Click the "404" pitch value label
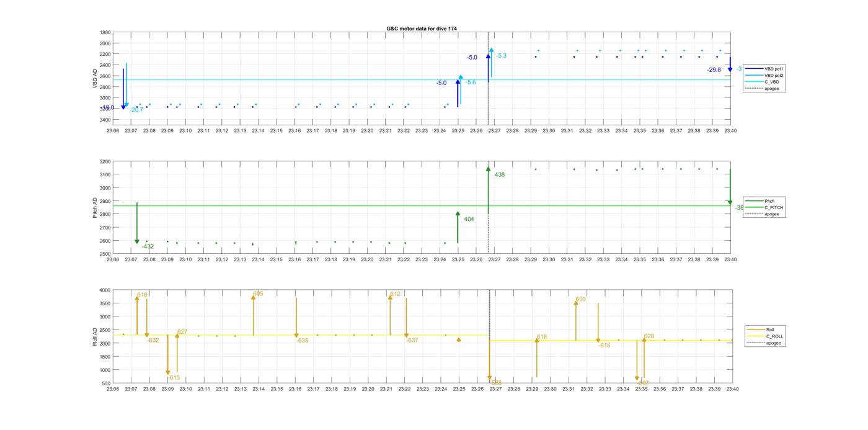This screenshot has width=868, height=430. [469, 219]
